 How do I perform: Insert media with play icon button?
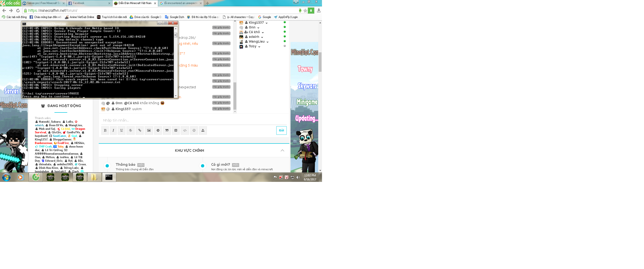pos(158,130)
